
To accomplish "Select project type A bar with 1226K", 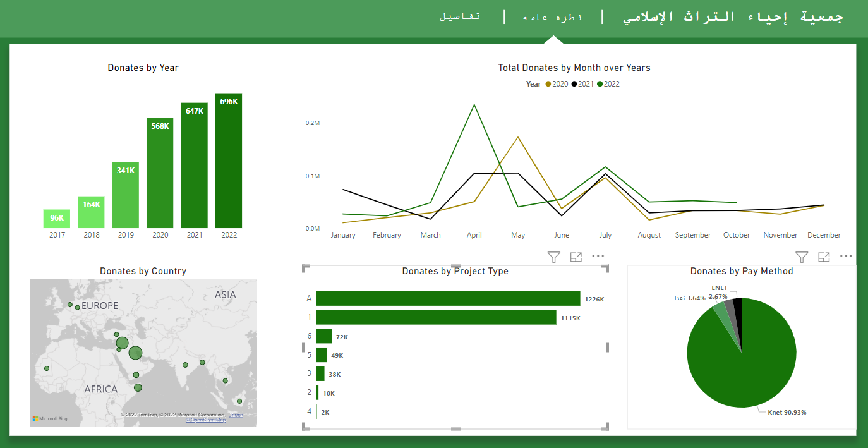I will point(448,299).
